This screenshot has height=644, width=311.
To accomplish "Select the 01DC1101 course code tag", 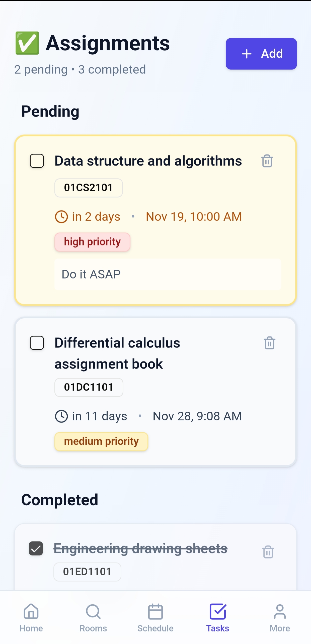I will [x=89, y=387].
